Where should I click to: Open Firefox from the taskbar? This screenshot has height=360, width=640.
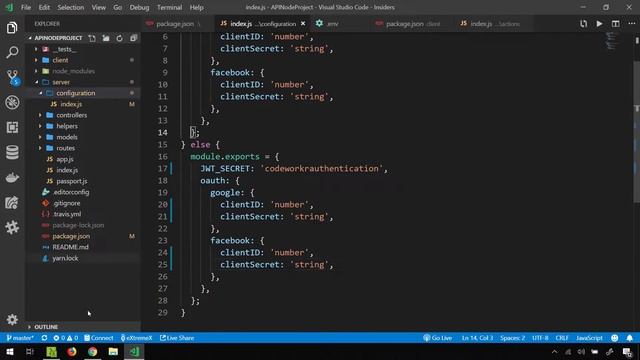[72, 351]
